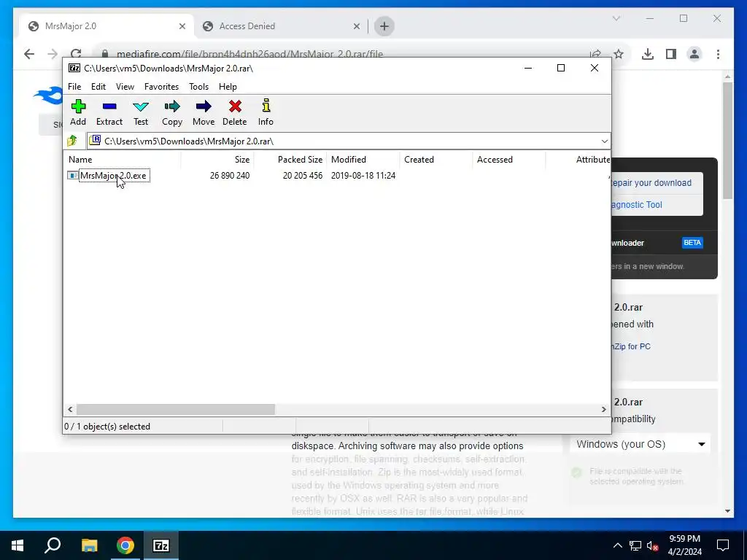Expand the 7-Zip path dropdown
Screen dimensions: 747x560
coord(604,141)
